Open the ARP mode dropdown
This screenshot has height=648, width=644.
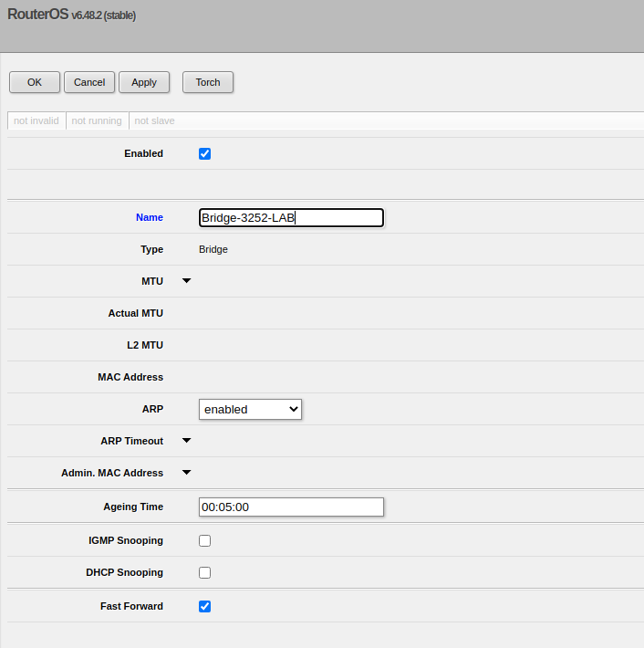250,409
